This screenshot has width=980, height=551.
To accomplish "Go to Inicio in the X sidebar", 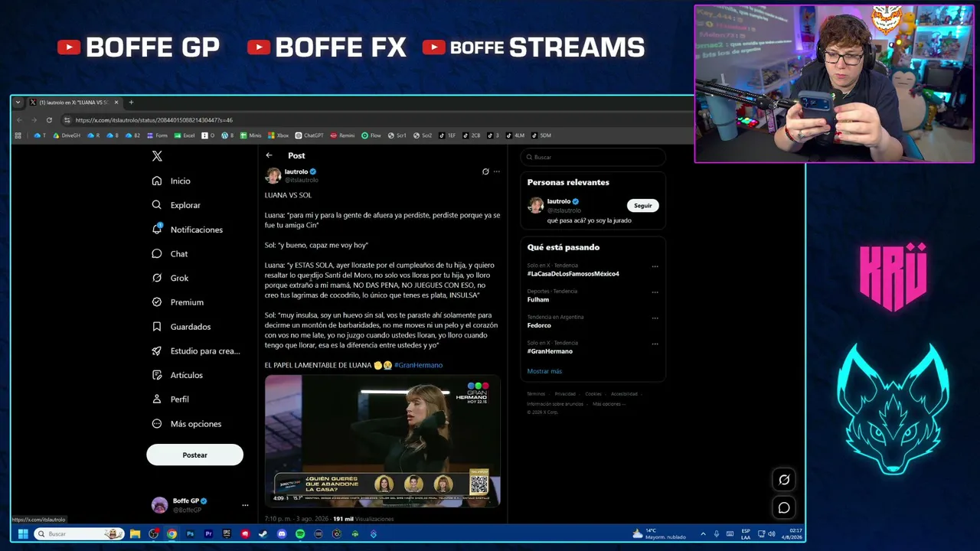I will point(171,181).
